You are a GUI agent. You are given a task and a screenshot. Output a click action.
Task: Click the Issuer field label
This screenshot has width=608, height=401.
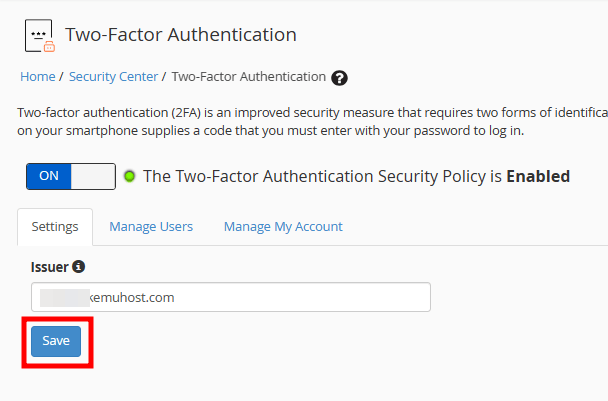point(50,267)
